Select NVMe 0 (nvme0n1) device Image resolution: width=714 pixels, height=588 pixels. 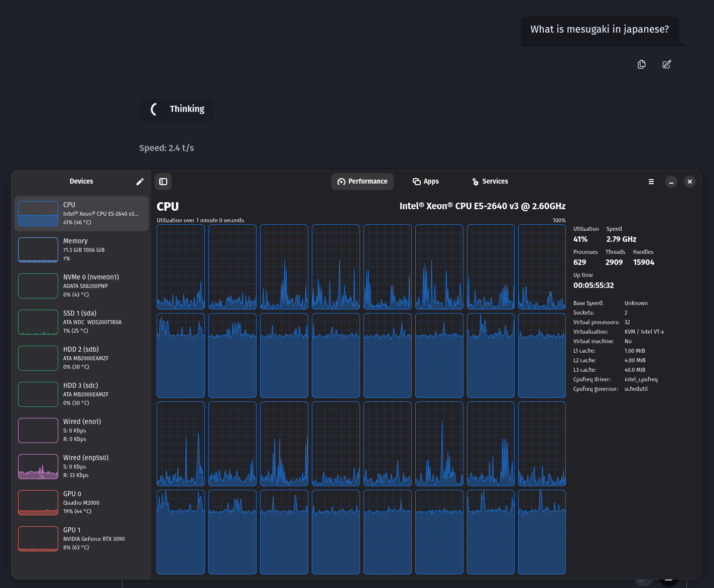coord(81,286)
